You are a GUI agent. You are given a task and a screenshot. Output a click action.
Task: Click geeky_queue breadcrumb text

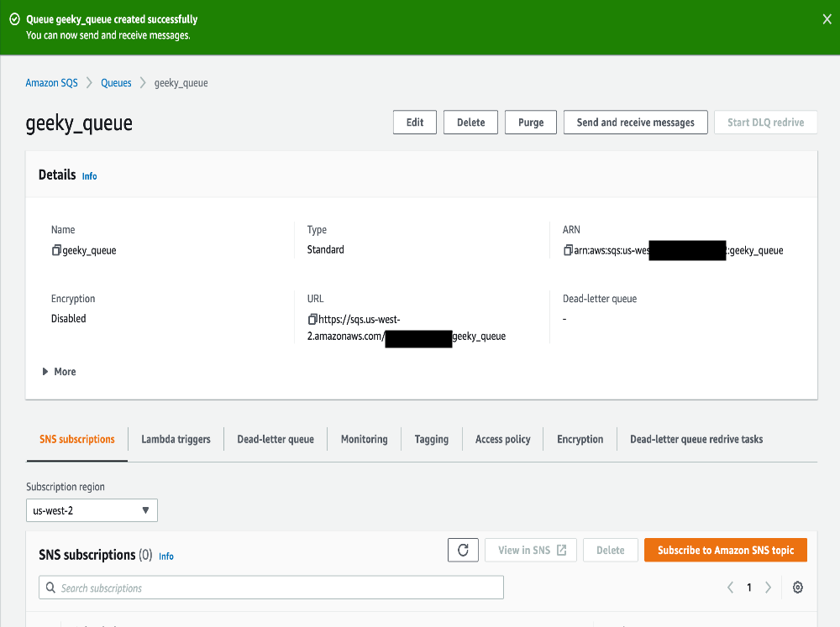click(x=181, y=83)
